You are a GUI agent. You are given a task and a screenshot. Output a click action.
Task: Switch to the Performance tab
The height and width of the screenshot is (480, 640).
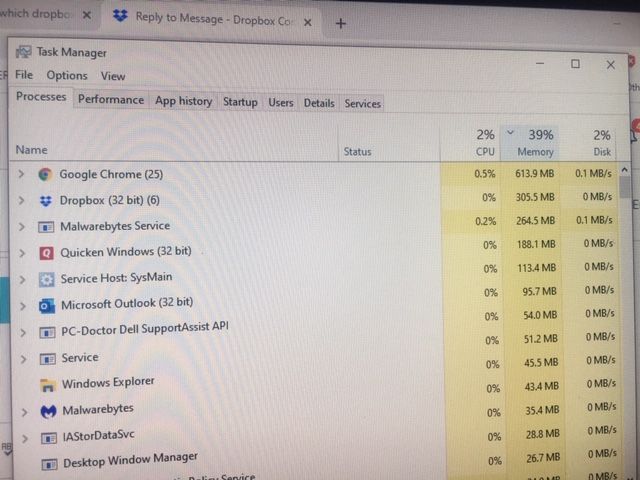point(111,100)
